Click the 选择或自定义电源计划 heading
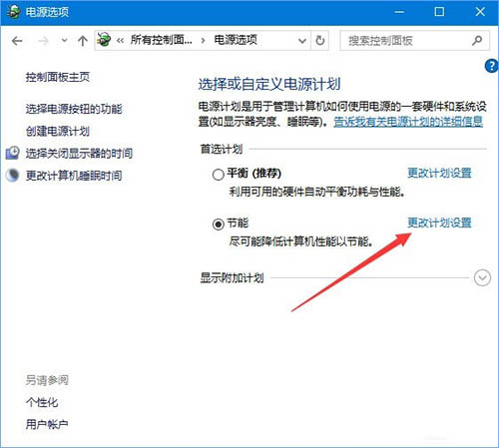The image size is (499, 448). (x=269, y=84)
